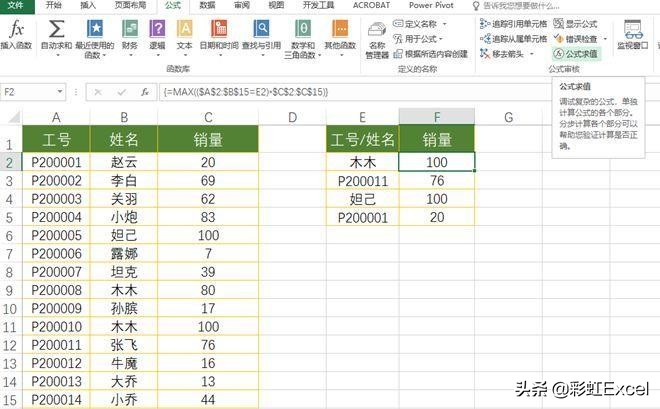Select cell E4 containing 妲己
Image resolution: width=660 pixels, height=409 pixels.
pos(362,199)
